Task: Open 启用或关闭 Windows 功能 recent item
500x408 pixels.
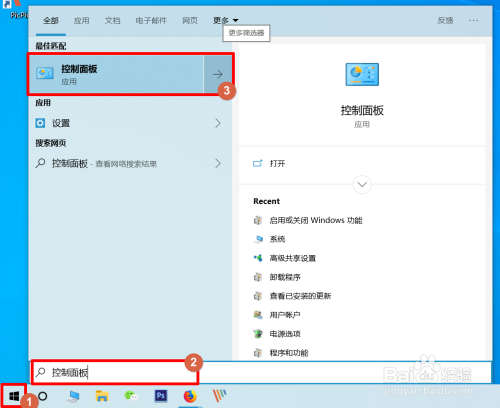Action: point(316,220)
